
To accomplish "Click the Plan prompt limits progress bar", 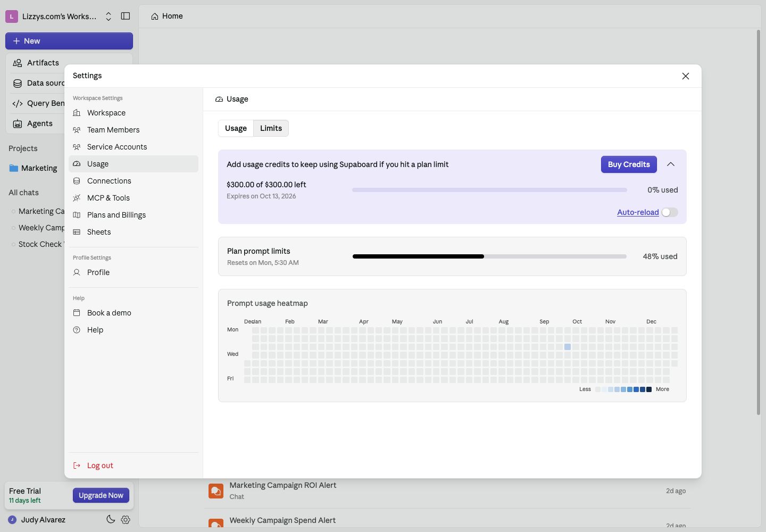I will pyautogui.click(x=489, y=256).
